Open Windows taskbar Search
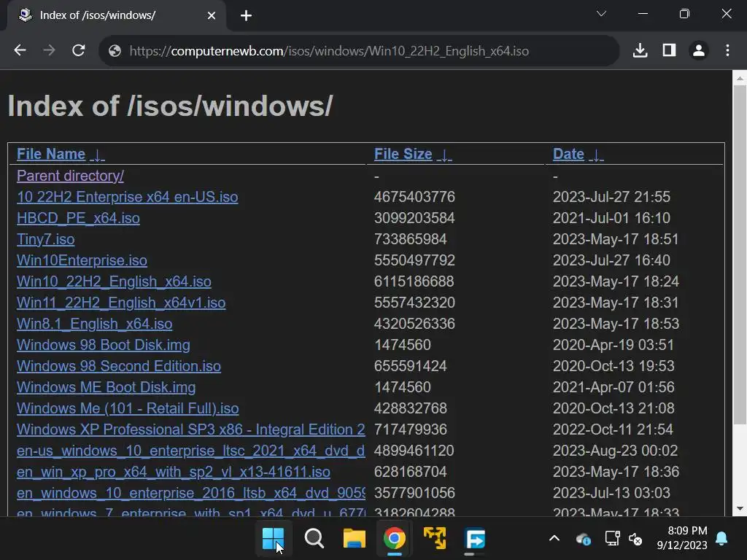The width and height of the screenshot is (747, 560). tap(314, 539)
